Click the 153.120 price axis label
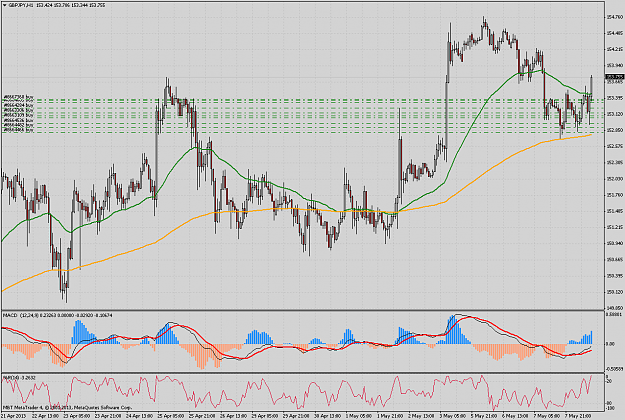 click(x=615, y=114)
